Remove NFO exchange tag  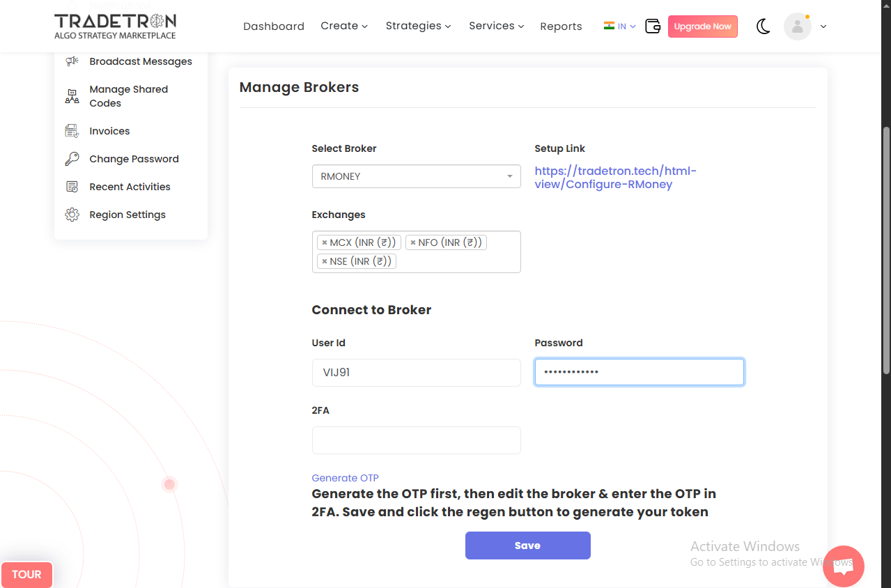click(413, 242)
